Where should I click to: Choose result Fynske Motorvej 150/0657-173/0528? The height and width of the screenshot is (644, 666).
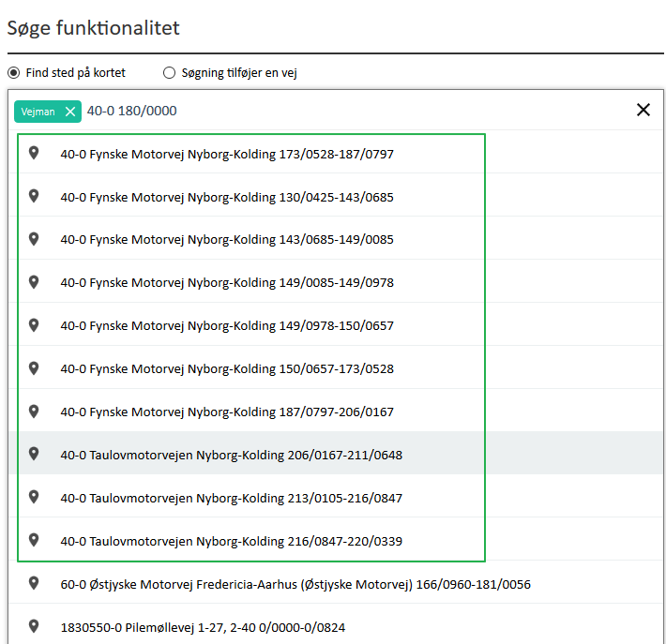(227, 369)
